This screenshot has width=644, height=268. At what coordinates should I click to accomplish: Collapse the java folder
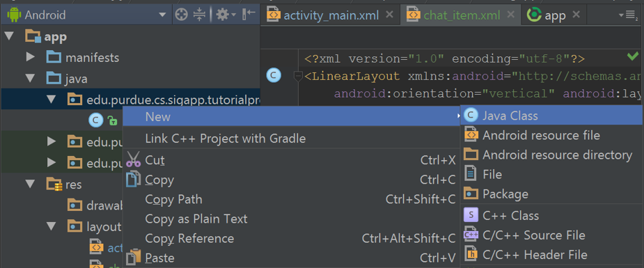tap(30, 78)
